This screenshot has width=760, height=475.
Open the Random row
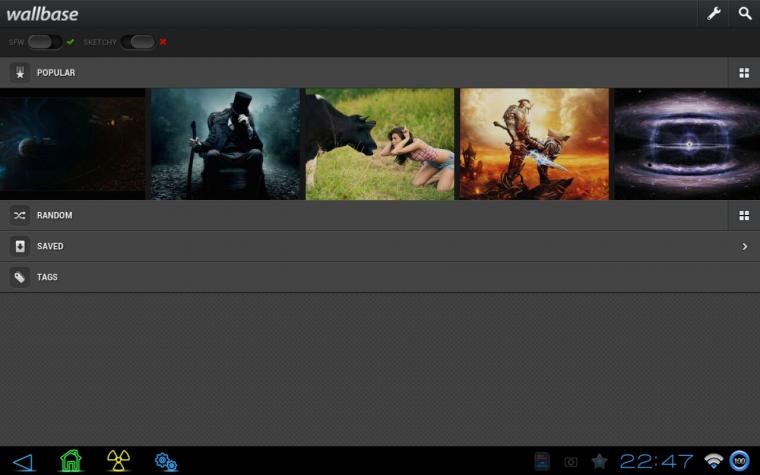coord(380,215)
